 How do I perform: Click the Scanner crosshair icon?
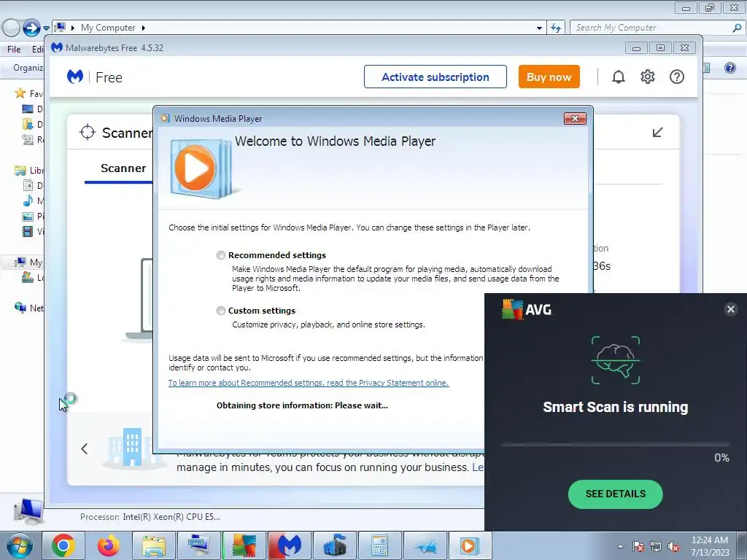[x=88, y=132]
